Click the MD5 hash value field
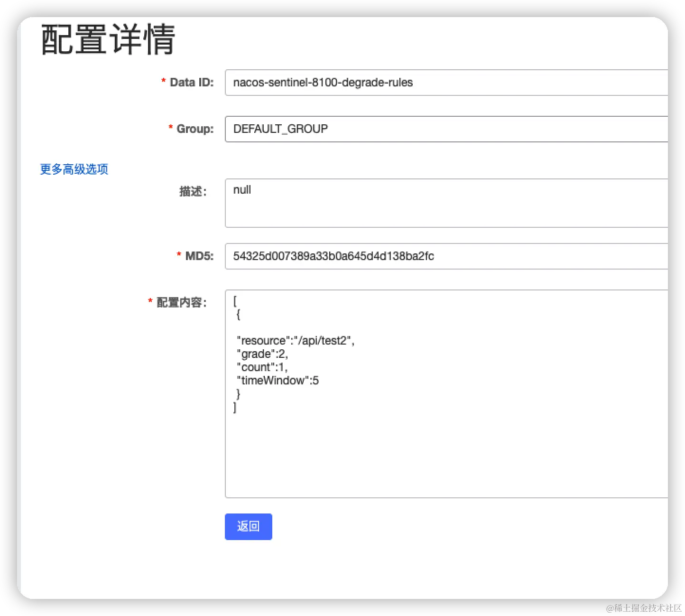 coord(380,256)
